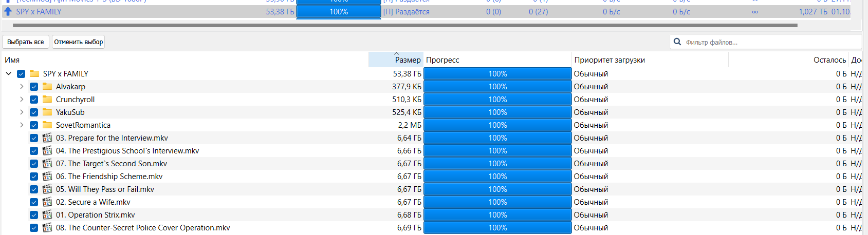Toggle checkbox for 08. The Counter-Secret Police Cover Operation.mkv
This screenshot has height=235, width=868.
coord(34,228)
